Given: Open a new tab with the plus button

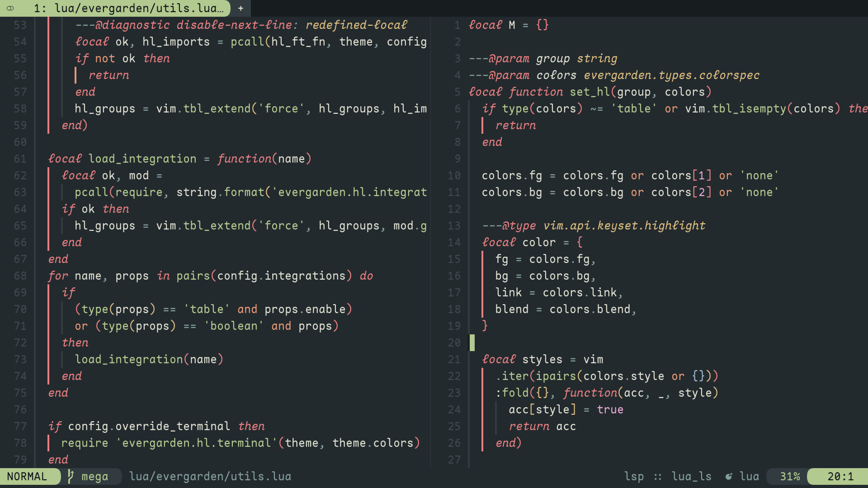Looking at the screenshot, I should point(241,8).
